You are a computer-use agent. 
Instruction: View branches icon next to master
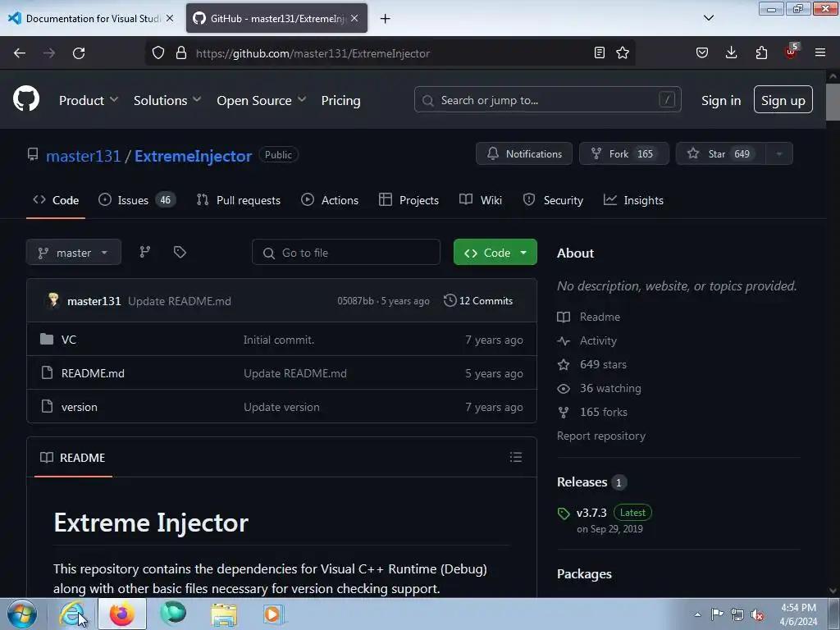[x=144, y=252]
